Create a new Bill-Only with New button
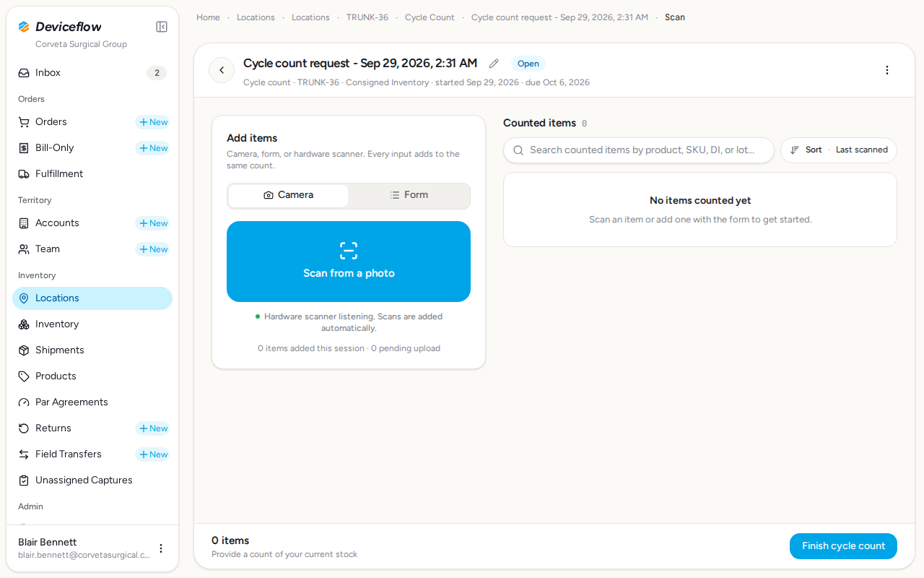 (x=153, y=148)
